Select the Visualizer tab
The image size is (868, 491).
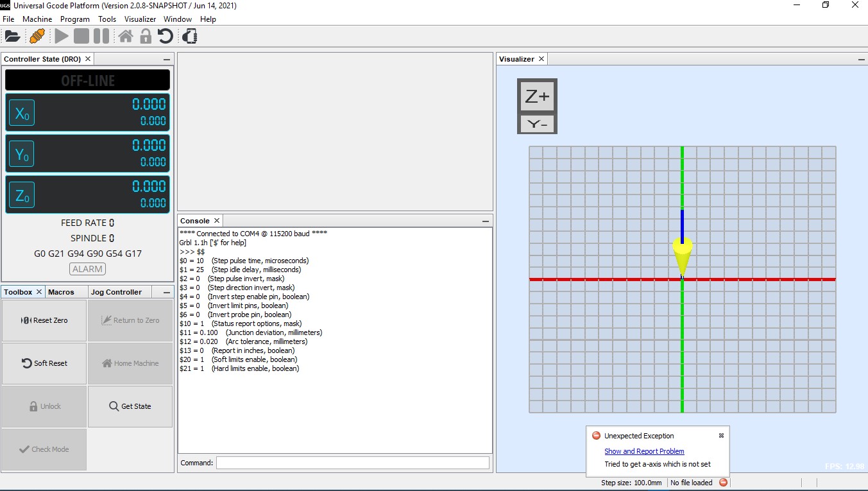tap(516, 59)
